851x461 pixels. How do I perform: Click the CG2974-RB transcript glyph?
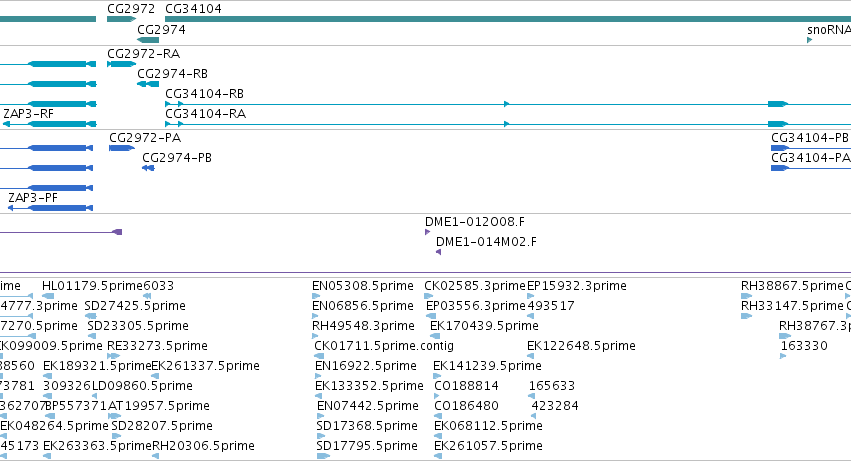point(148,84)
